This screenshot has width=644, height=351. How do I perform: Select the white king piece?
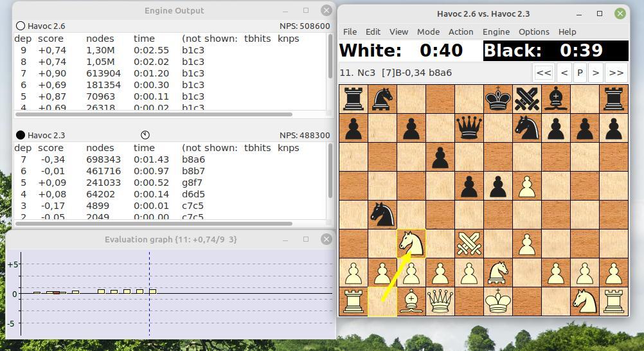[x=498, y=301]
